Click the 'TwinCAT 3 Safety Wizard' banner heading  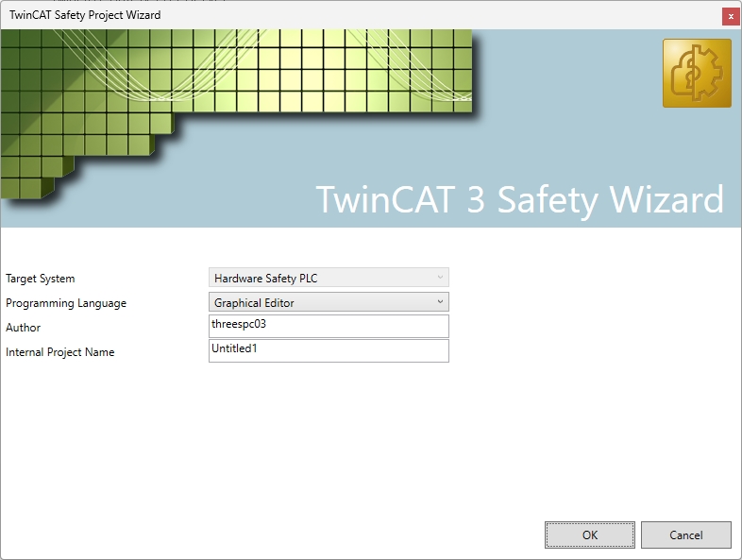(519, 200)
